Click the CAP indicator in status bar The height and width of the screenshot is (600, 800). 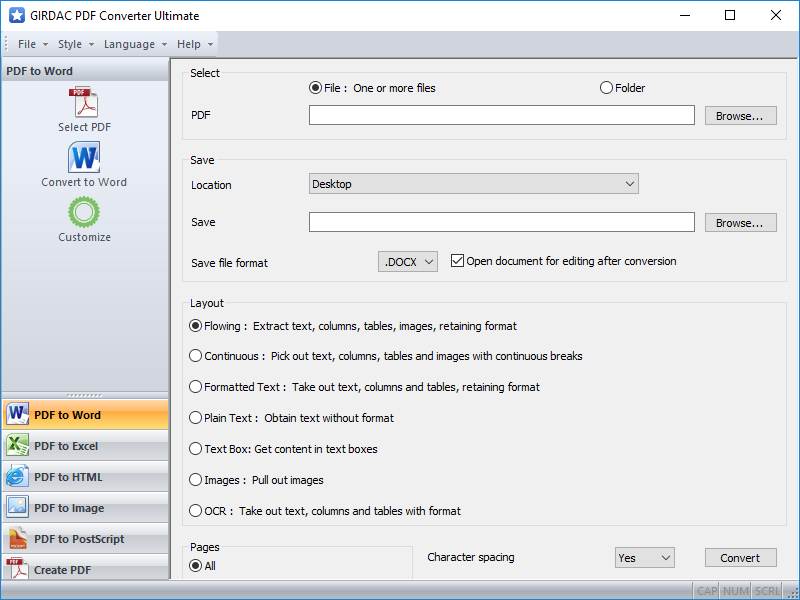coord(707,591)
